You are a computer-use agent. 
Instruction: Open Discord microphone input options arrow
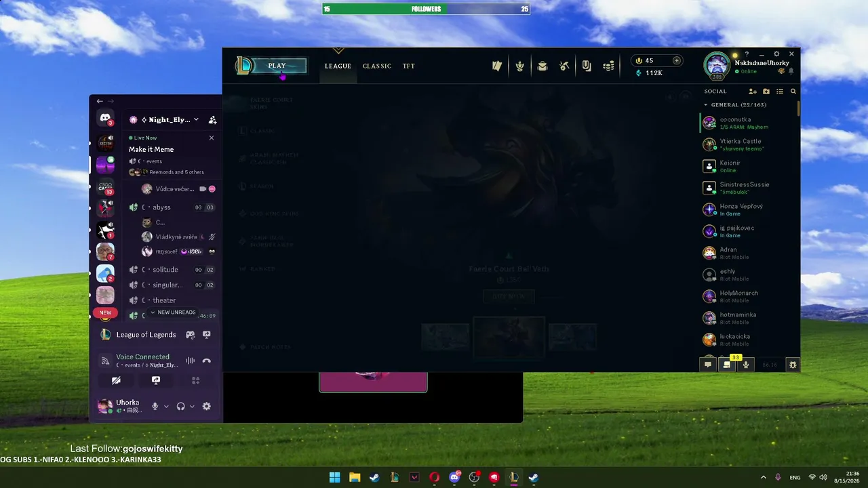(166, 406)
